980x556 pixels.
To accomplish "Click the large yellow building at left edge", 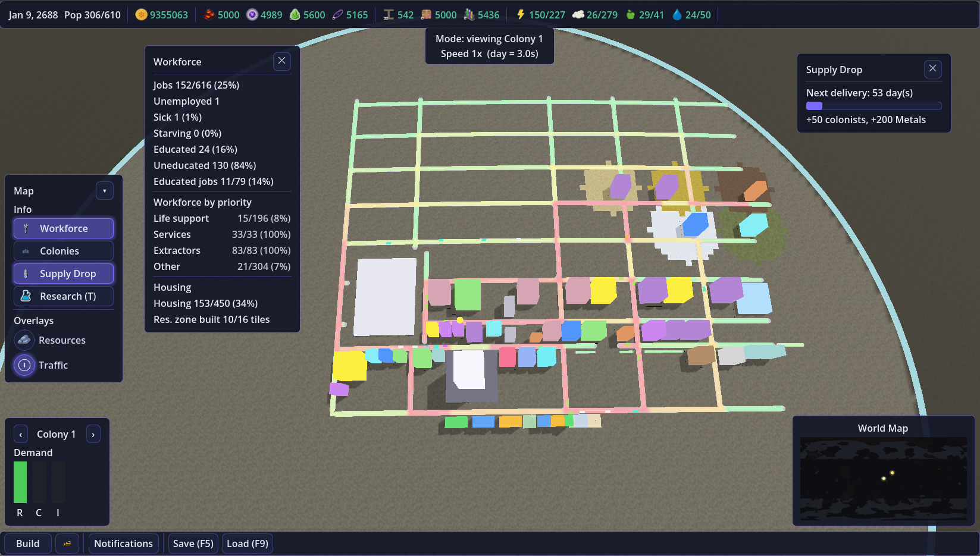I will click(349, 365).
